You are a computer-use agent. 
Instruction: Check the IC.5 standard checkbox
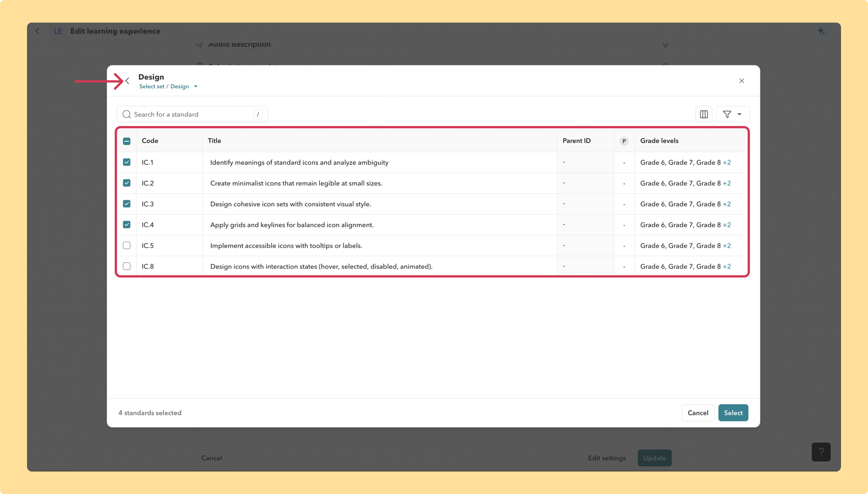tap(127, 245)
